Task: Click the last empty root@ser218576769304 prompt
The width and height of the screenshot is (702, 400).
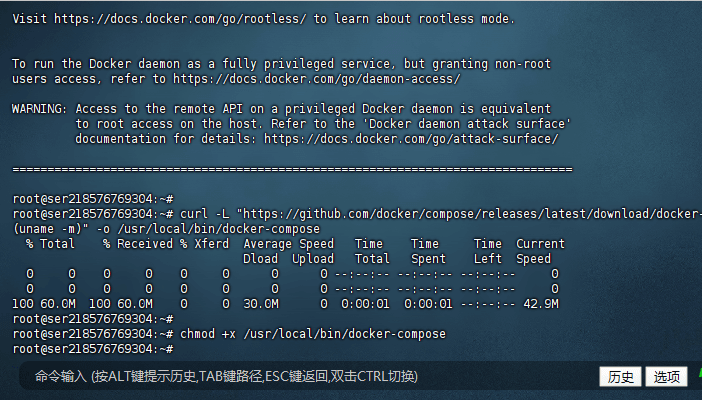Action: (93, 348)
